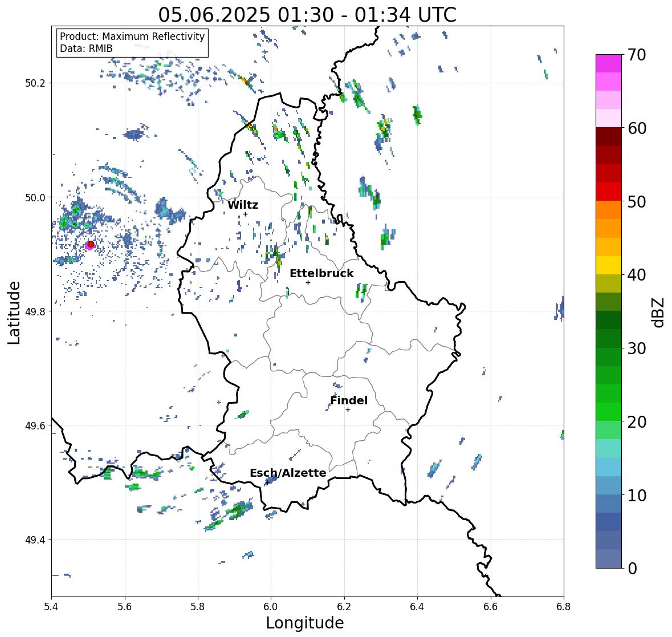672x637 pixels.
Task: Click the 49.6 latitude tick label
Action: pyautogui.click(x=35, y=425)
